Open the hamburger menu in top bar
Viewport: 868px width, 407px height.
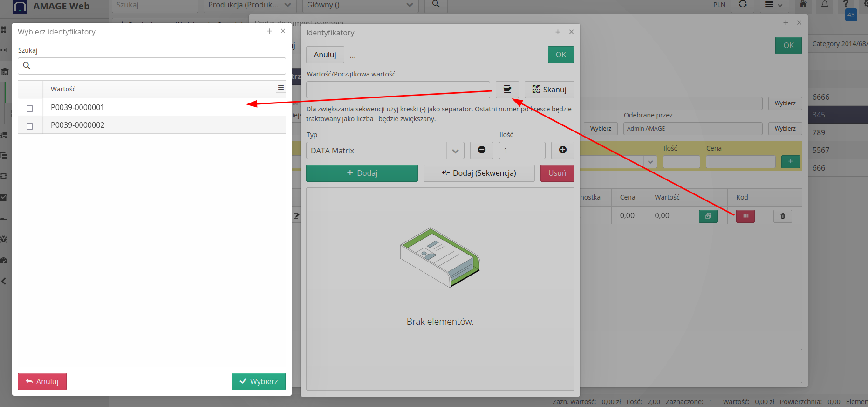[x=774, y=5]
